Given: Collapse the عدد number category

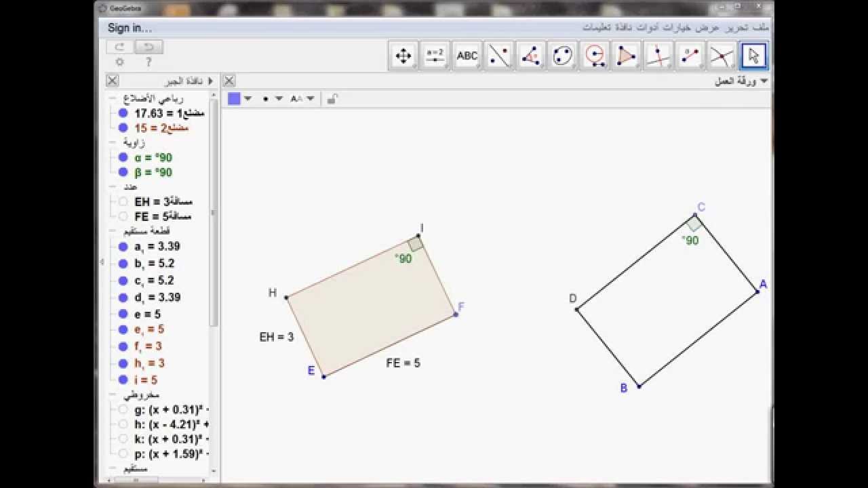Looking at the screenshot, I should (x=113, y=186).
